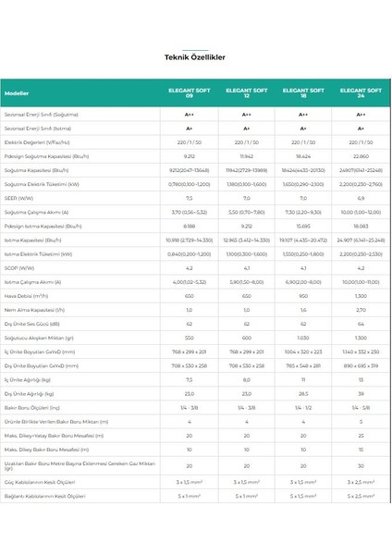The width and height of the screenshot is (392, 555).
Task: Click the 'SEER (W/W)' row label
Action: click(x=18, y=199)
